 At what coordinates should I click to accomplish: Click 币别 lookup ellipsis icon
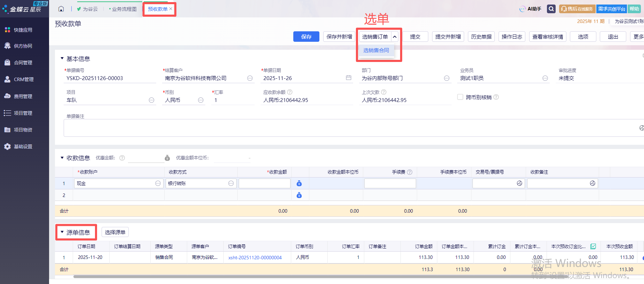(x=201, y=100)
